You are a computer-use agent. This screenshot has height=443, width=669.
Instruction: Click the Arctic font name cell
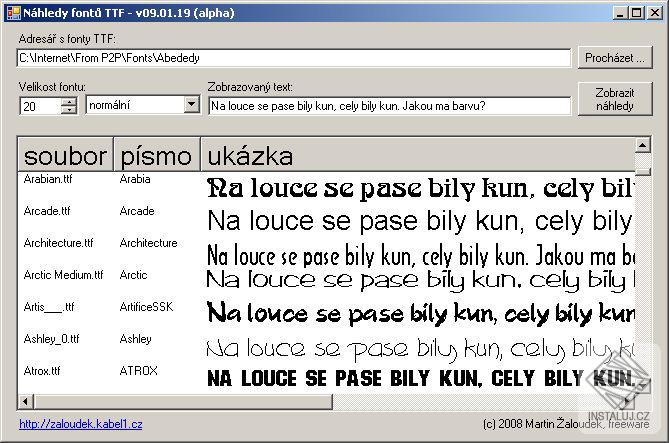[x=134, y=275]
